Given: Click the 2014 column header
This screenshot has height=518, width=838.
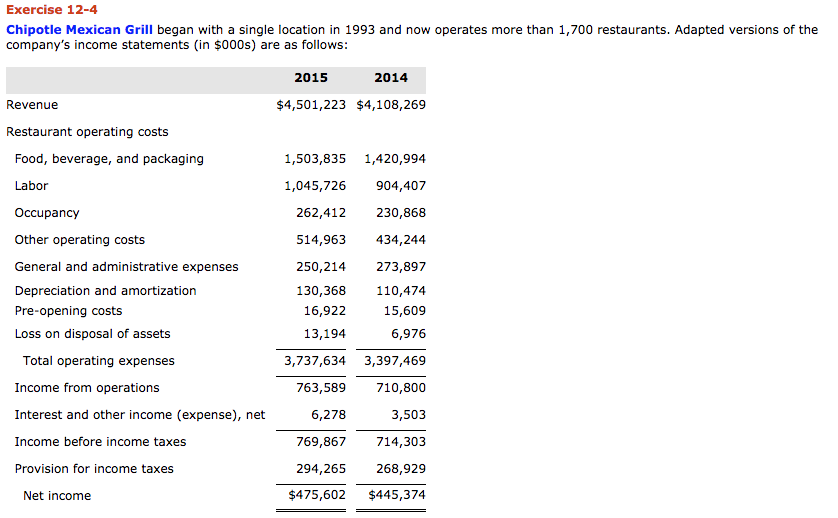Looking at the screenshot, I should (391, 78).
